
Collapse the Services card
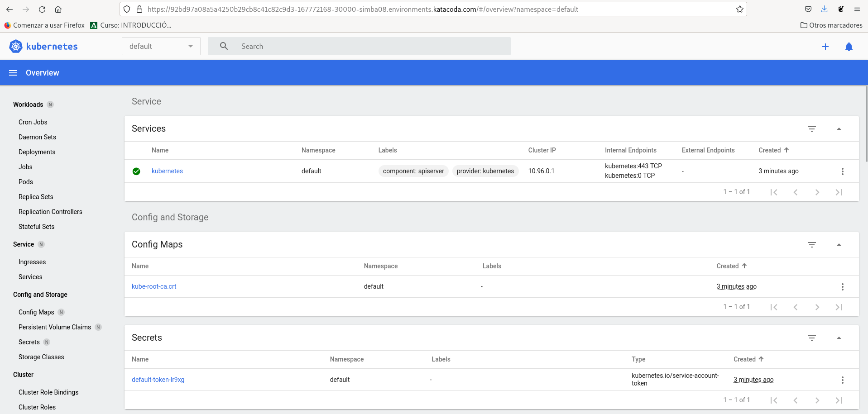click(839, 129)
